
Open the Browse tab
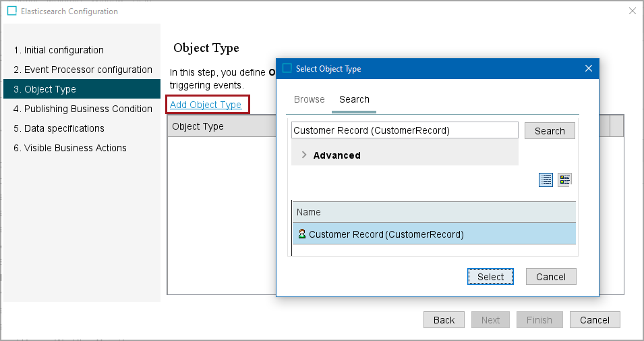coord(309,99)
